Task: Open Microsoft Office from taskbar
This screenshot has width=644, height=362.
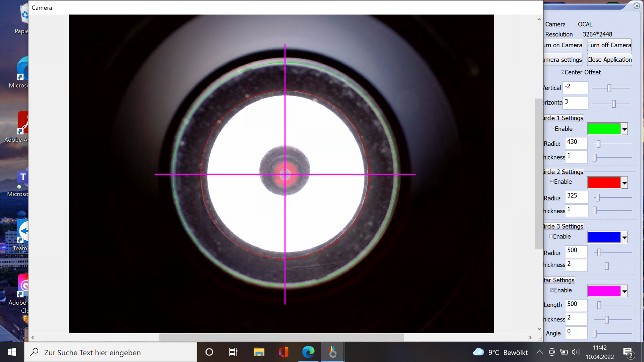Action: [284, 352]
